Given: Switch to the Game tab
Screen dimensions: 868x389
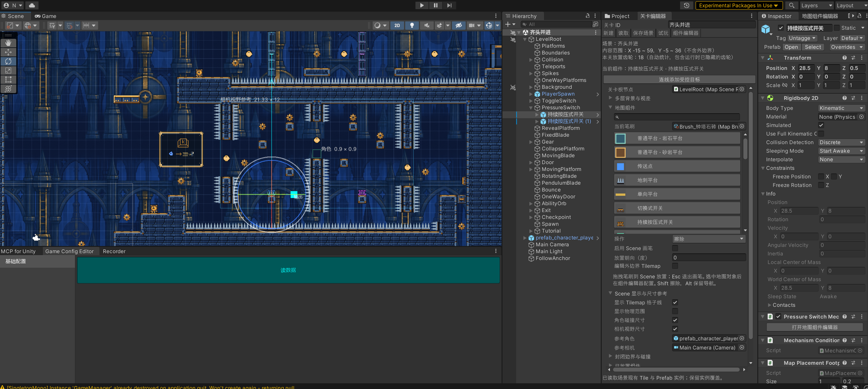Looking at the screenshot, I should [46, 16].
